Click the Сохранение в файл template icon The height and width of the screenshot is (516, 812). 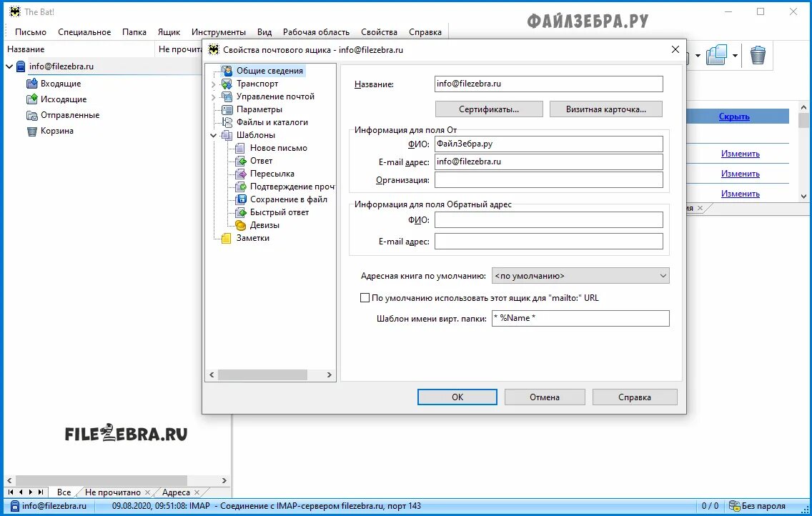pyautogui.click(x=240, y=199)
